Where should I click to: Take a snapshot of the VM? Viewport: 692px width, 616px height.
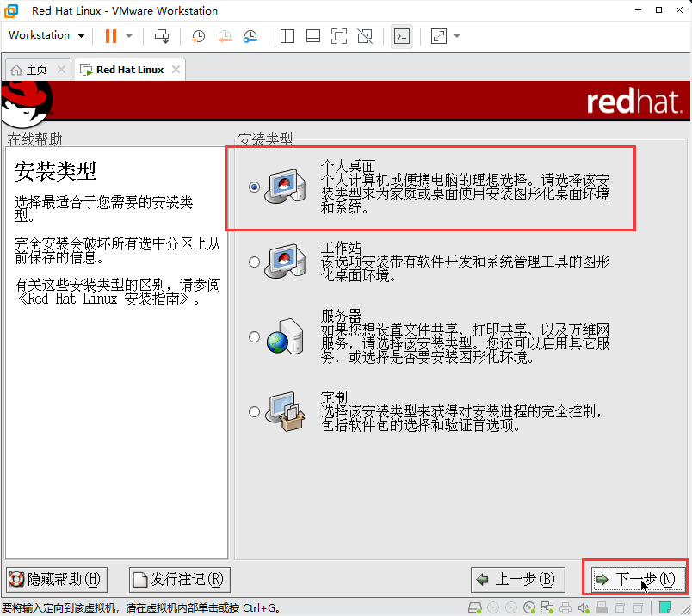click(x=198, y=36)
